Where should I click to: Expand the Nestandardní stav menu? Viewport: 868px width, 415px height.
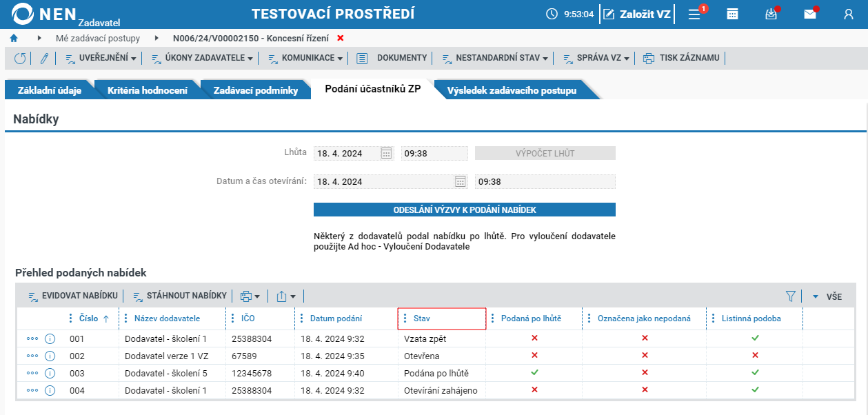[494, 59]
